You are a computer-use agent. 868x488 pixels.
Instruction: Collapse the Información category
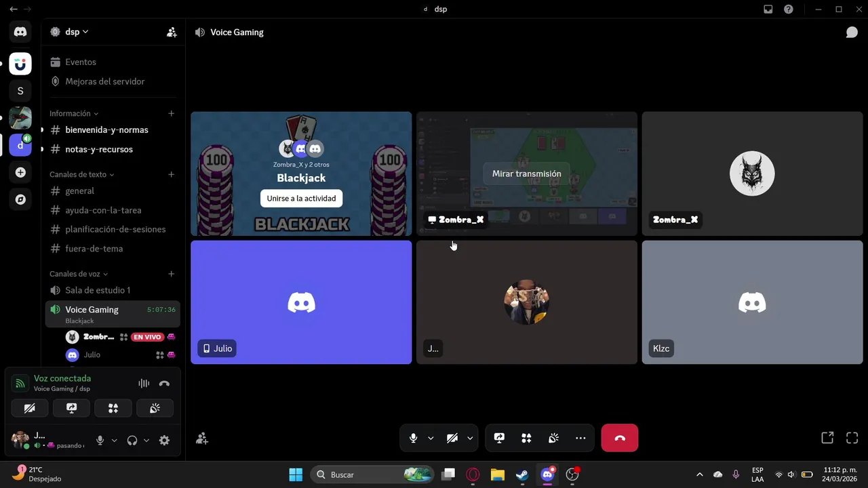pos(74,114)
